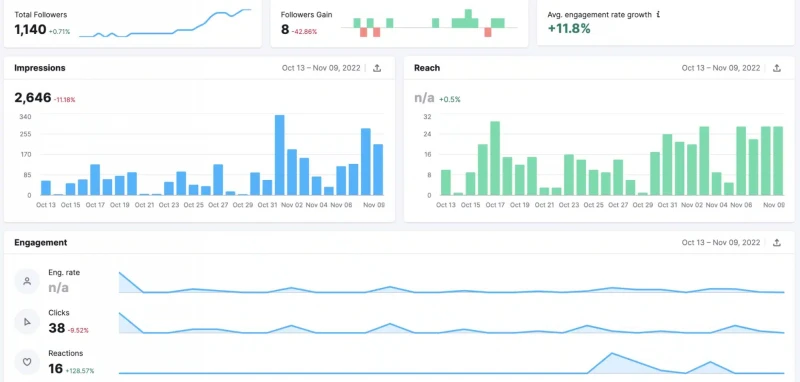Click info icon beside Avg. engagement rate growth
This screenshot has width=800, height=382.
coord(658,15)
